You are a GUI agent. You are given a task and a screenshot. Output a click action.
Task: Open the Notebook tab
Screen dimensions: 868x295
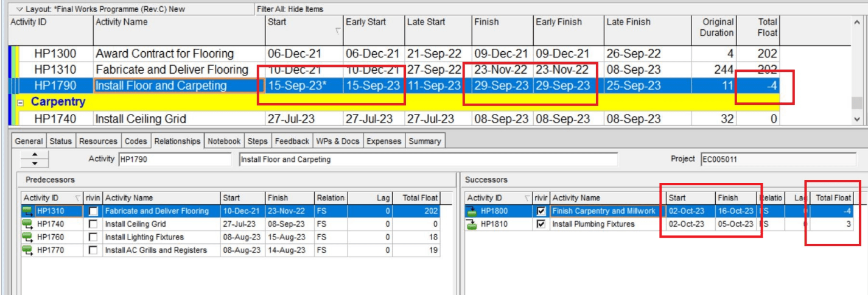(224, 141)
